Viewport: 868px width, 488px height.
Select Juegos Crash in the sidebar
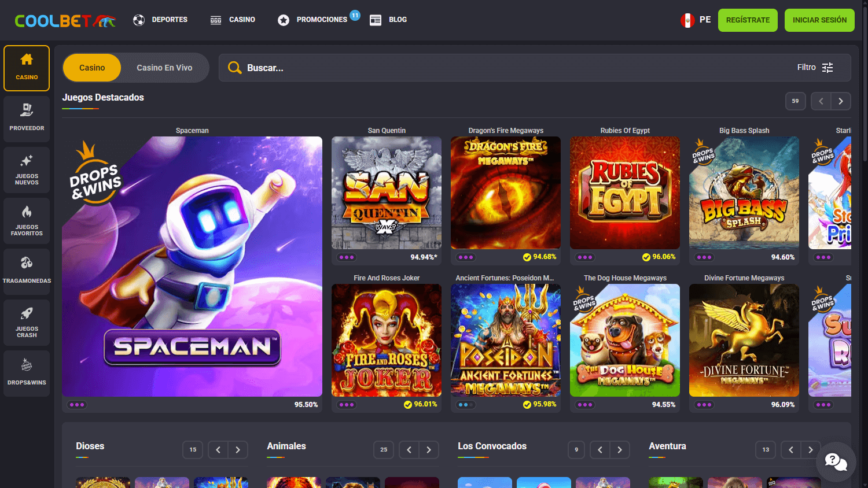(26, 322)
